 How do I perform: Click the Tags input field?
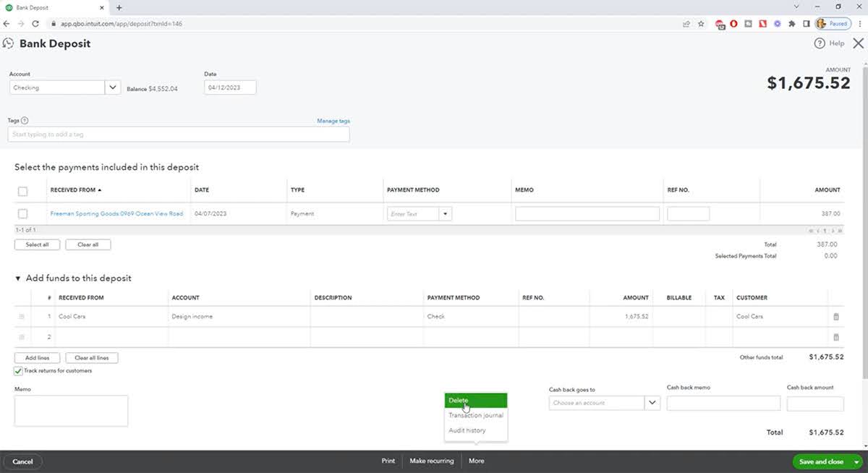[179, 135]
